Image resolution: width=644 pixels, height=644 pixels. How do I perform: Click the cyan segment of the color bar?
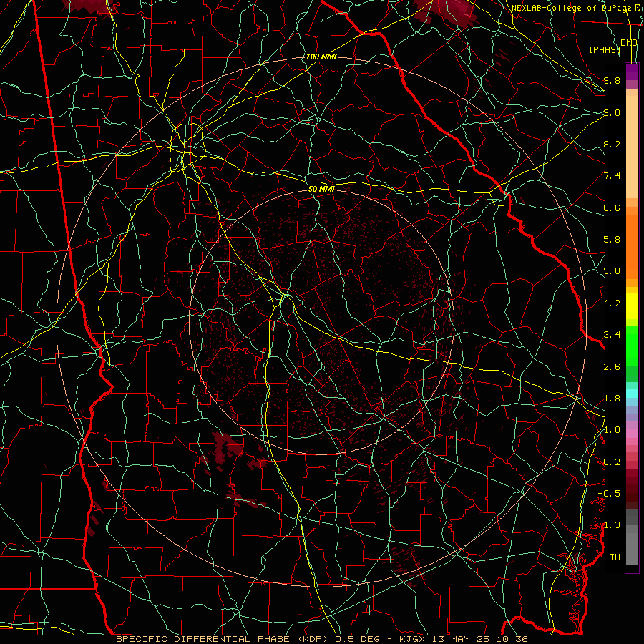(632, 394)
